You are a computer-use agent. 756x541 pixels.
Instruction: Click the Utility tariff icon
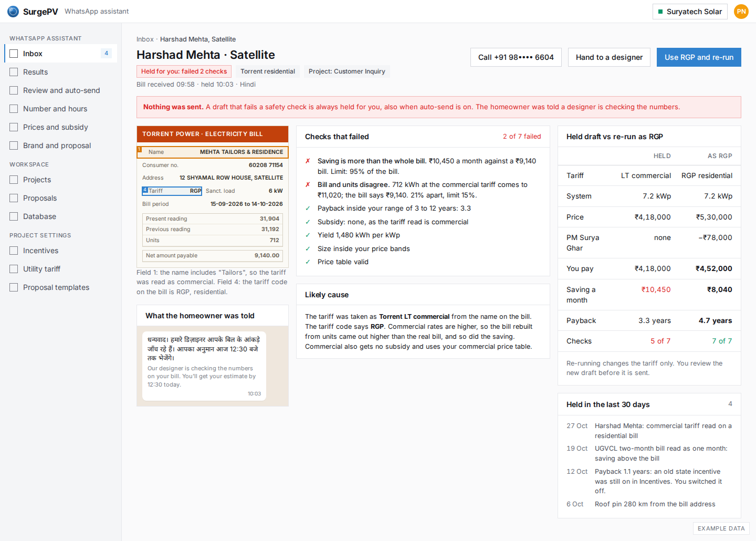click(14, 269)
